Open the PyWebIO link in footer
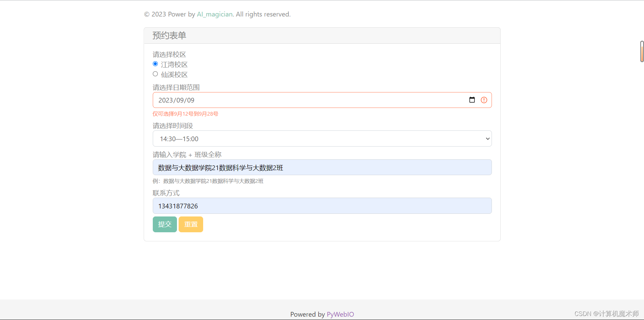 340,314
